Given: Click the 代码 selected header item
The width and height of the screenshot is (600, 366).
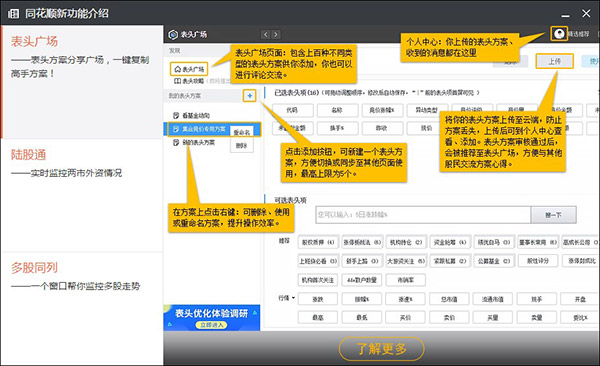Looking at the screenshot, I should [x=293, y=110].
